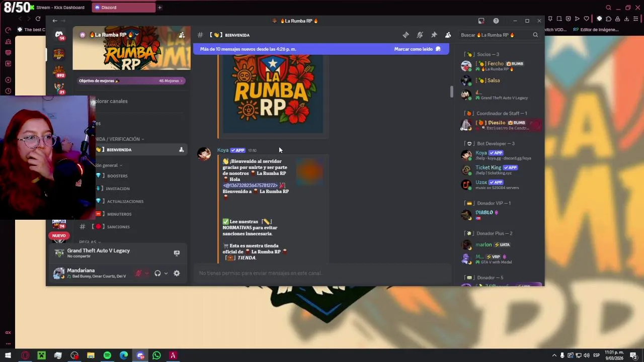Click the new messages banner text

click(x=248, y=49)
